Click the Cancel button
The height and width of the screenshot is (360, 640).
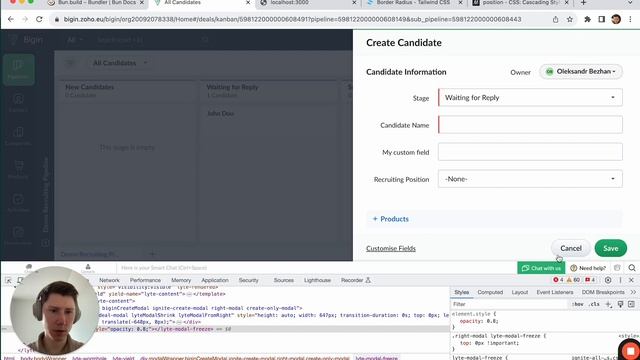(571, 248)
